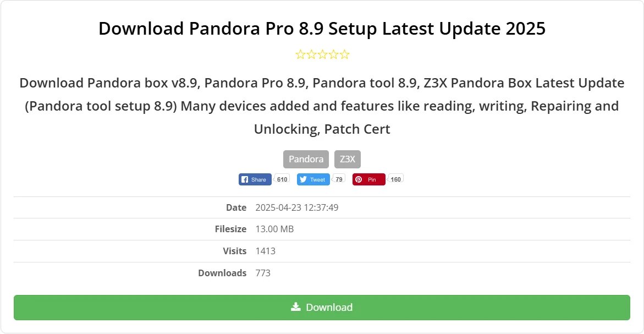Give a four-star rating
Image resolution: width=644 pixels, height=334 pixels.
click(x=334, y=54)
